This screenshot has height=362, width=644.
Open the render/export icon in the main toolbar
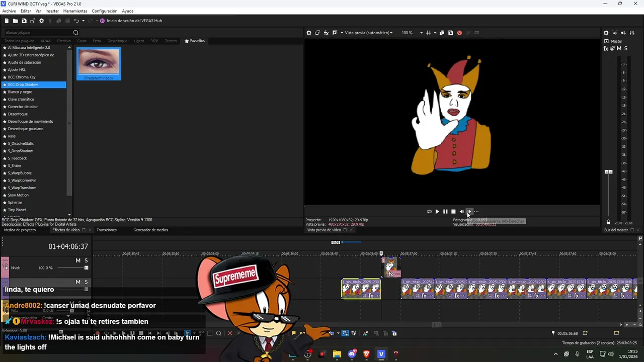33,21
